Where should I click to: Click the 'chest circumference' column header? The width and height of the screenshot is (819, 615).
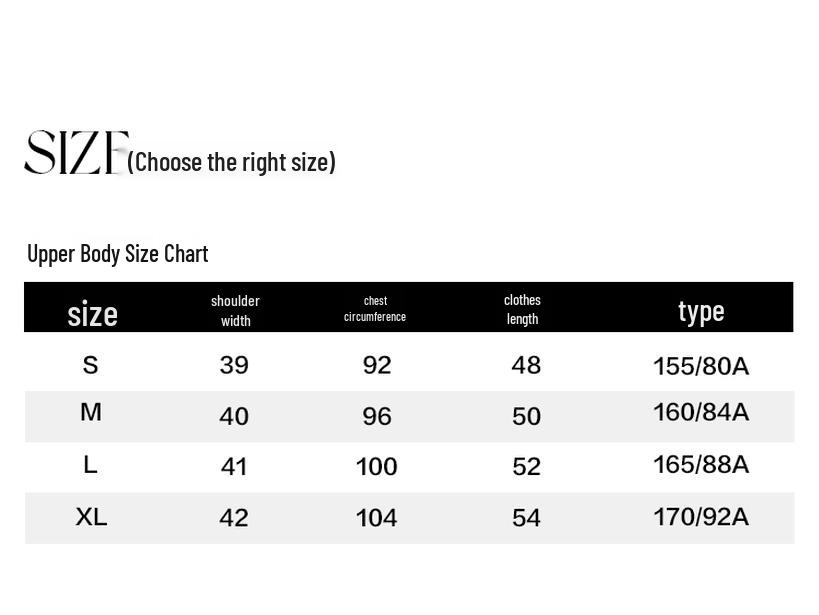pyautogui.click(x=375, y=308)
